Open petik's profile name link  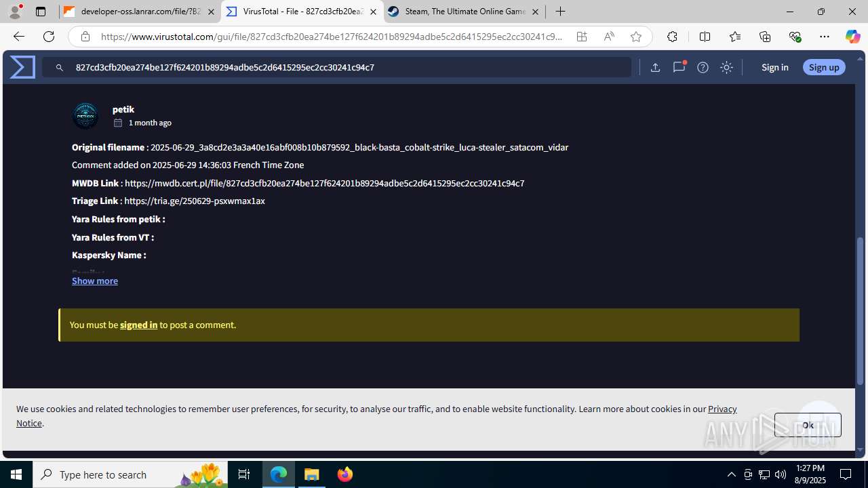pos(123,109)
